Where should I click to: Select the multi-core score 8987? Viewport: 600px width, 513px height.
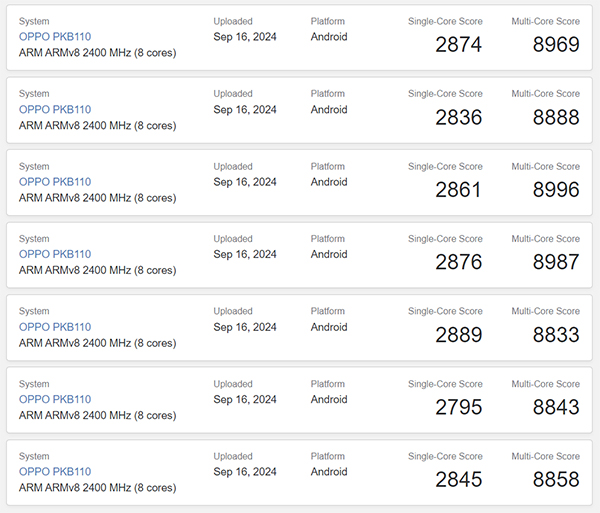(x=556, y=262)
